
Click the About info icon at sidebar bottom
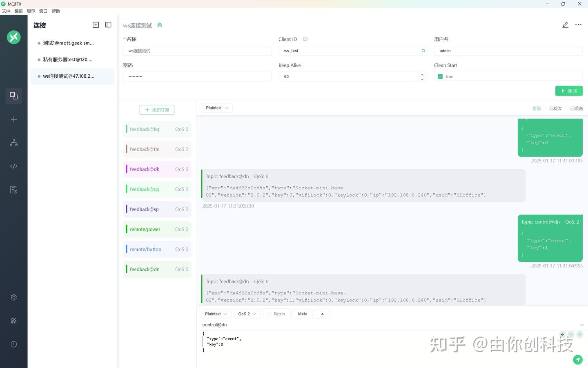pos(13,344)
